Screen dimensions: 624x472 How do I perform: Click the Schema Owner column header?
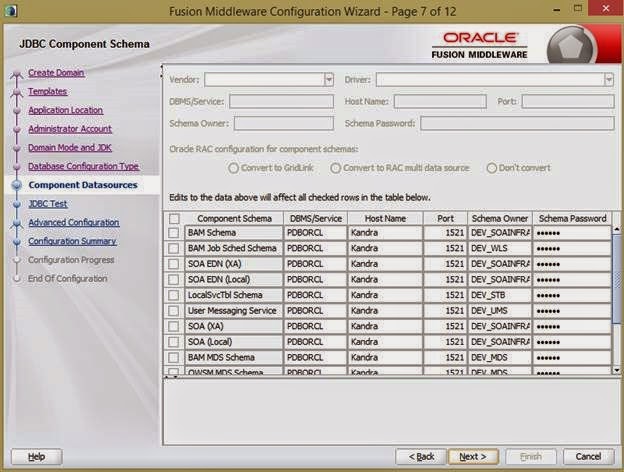point(500,218)
